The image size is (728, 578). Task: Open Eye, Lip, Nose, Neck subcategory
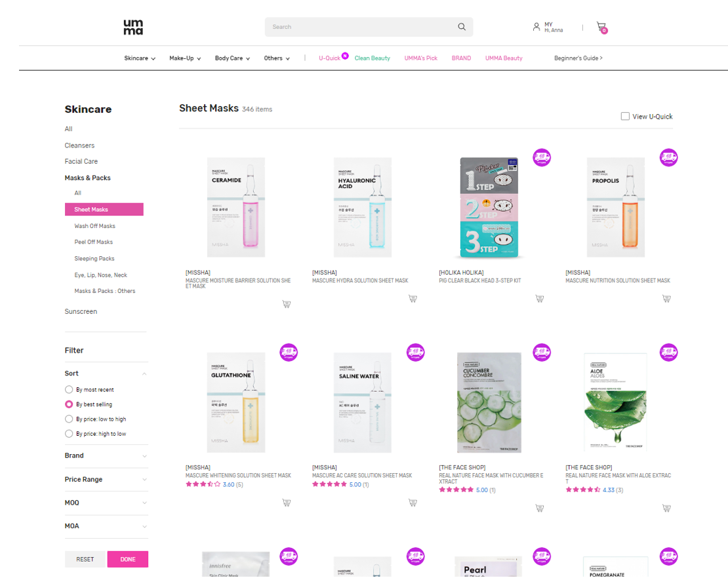click(x=101, y=275)
